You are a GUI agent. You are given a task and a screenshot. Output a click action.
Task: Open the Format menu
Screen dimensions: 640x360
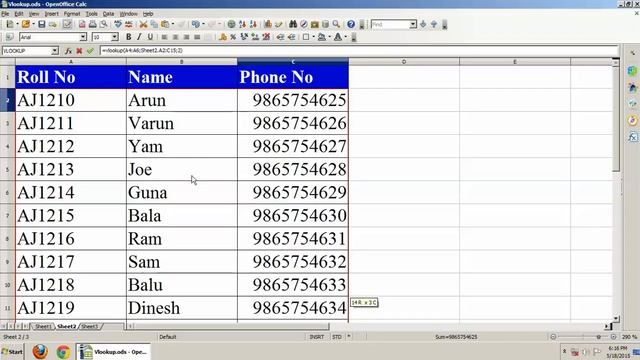[72, 14]
